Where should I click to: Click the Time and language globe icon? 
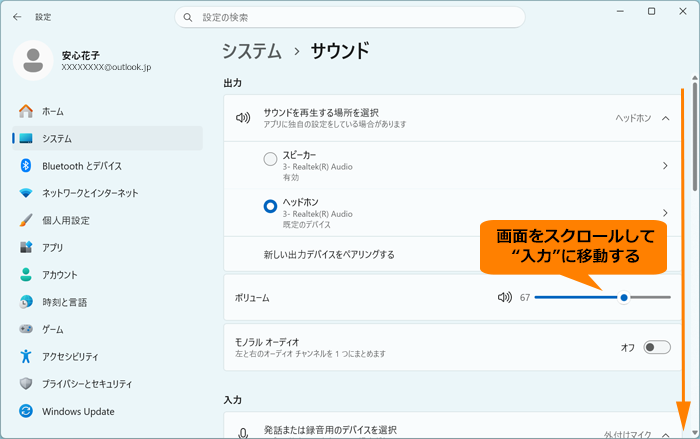tap(26, 302)
